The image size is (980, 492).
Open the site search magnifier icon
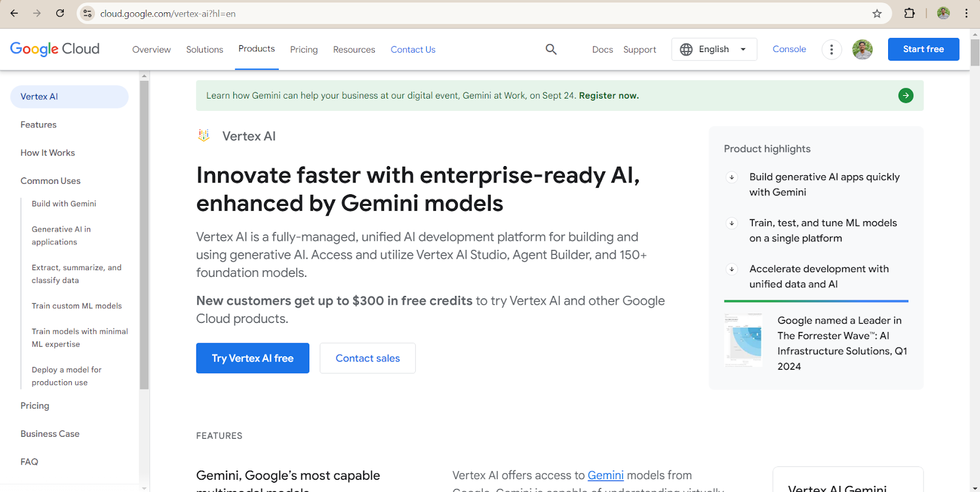[551, 49]
